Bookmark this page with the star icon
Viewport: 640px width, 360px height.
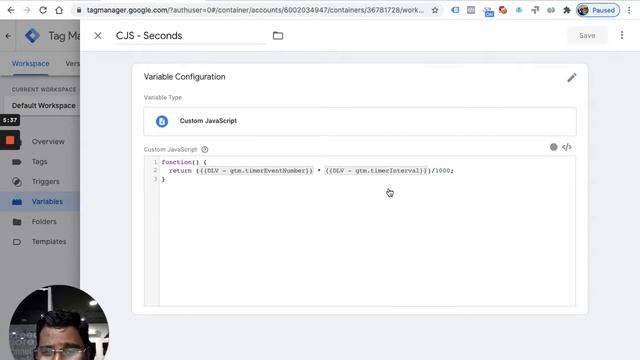pyautogui.click(x=435, y=10)
